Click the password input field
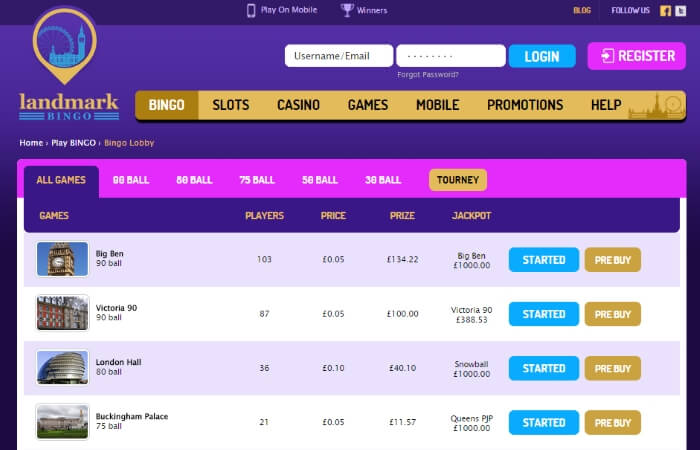 [x=451, y=56]
